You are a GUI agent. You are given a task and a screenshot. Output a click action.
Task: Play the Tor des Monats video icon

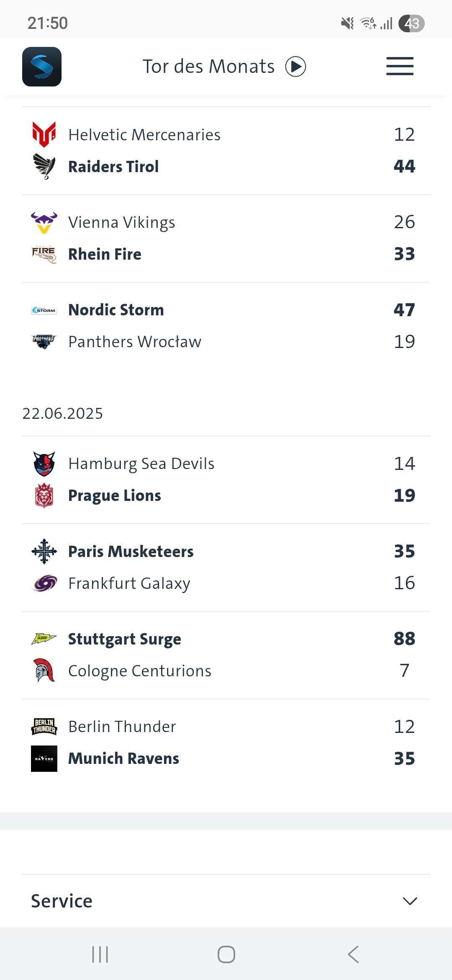[295, 67]
